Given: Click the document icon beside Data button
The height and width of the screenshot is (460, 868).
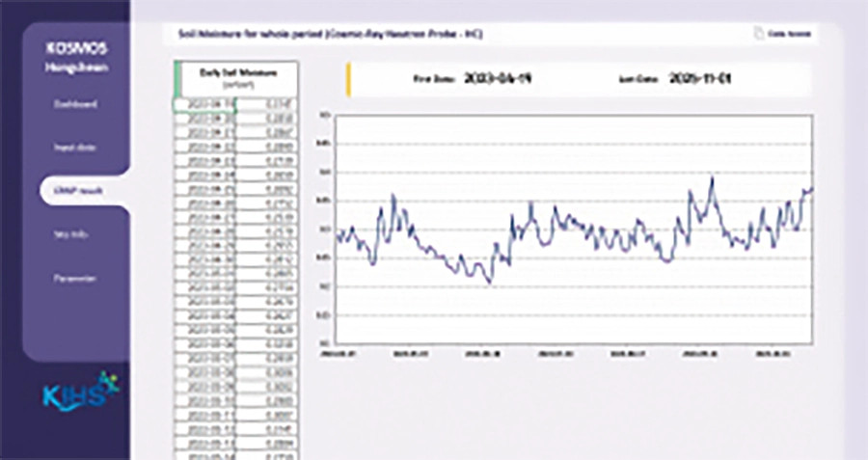Looking at the screenshot, I should tap(758, 33).
